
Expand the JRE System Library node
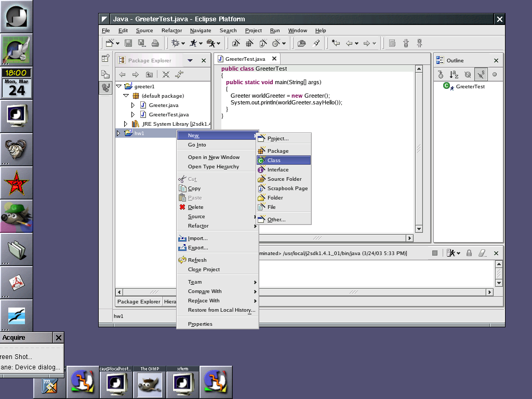[125, 124]
